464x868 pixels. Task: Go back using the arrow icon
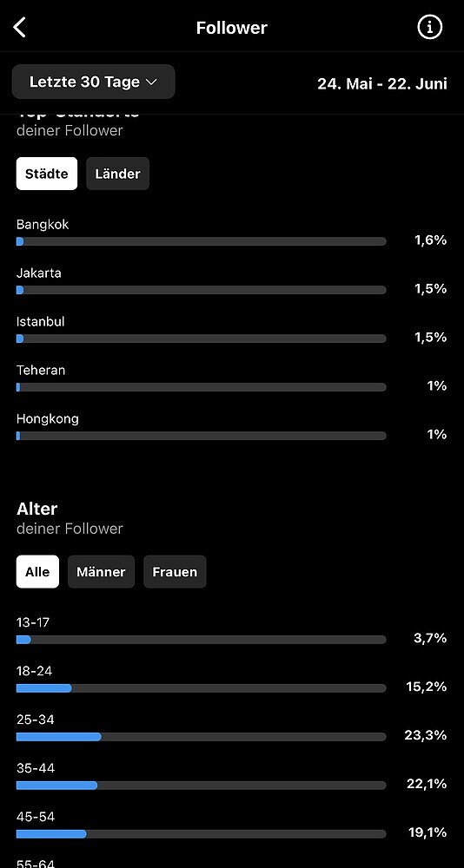(x=20, y=27)
